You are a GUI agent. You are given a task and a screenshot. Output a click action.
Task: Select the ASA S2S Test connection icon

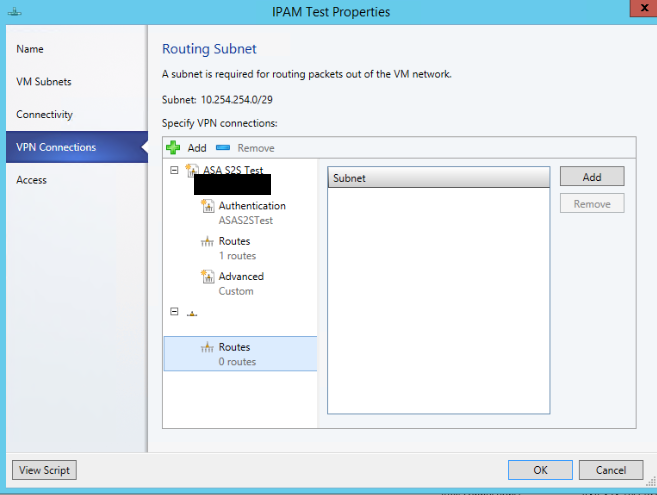pos(191,171)
